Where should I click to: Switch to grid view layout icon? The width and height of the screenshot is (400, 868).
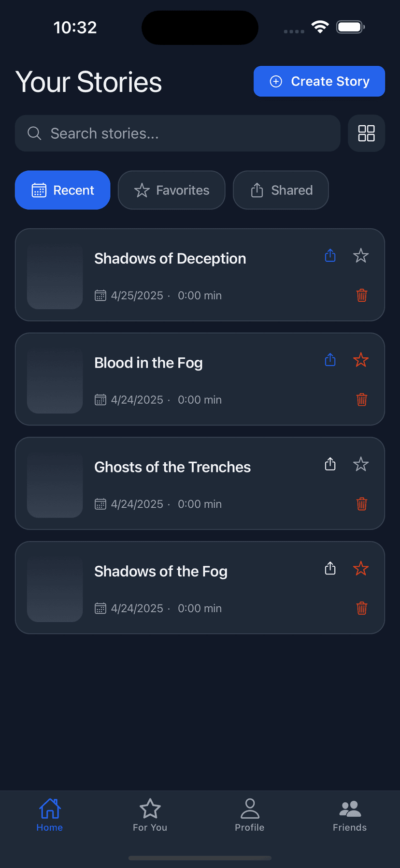[x=366, y=133]
